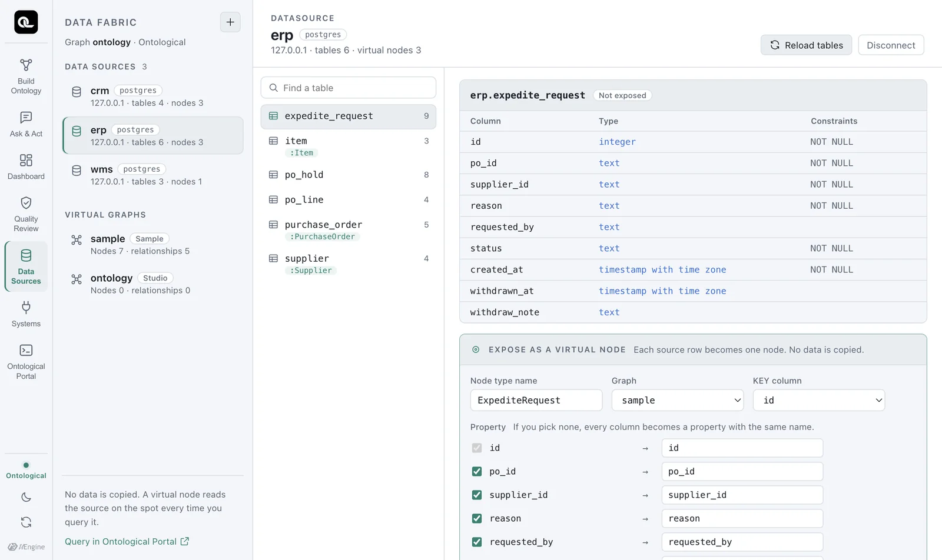The image size is (942, 560).
Task: Open the Graph dropdown showing sample
Action: [x=678, y=400]
